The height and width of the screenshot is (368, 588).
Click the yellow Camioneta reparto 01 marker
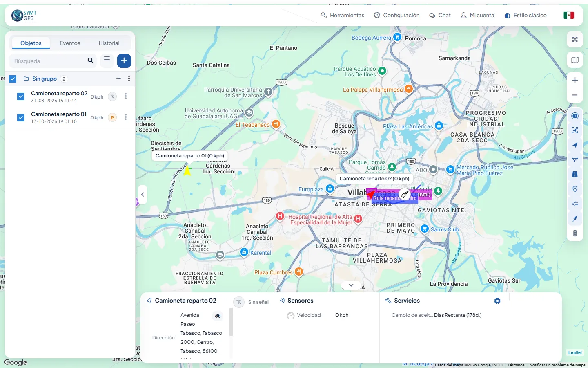(187, 171)
